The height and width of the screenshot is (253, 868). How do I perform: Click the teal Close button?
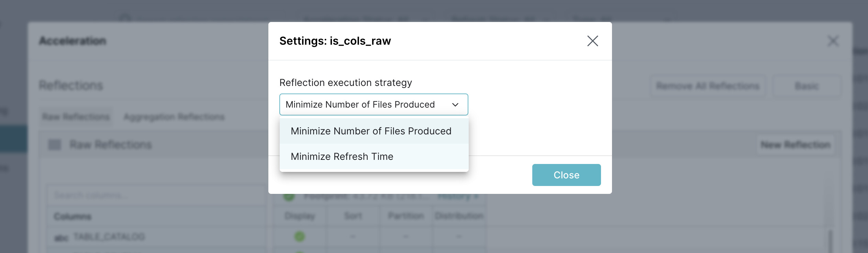[566, 175]
